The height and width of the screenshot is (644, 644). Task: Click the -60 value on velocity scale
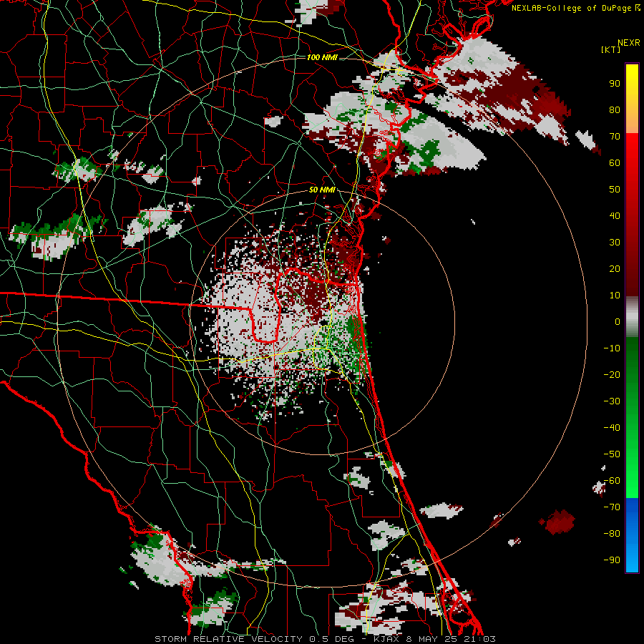click(x=612, y=481)
